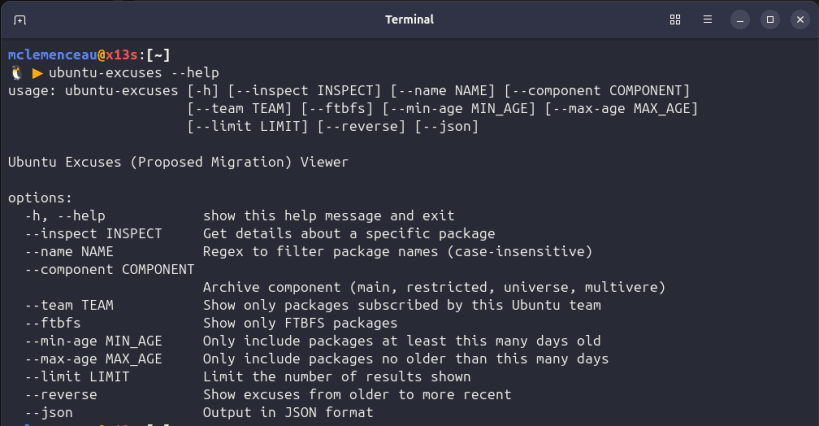819x426 pixels.
Task: Click the "options:" section label
Action: pyautogui.click(x=40, y=198)
